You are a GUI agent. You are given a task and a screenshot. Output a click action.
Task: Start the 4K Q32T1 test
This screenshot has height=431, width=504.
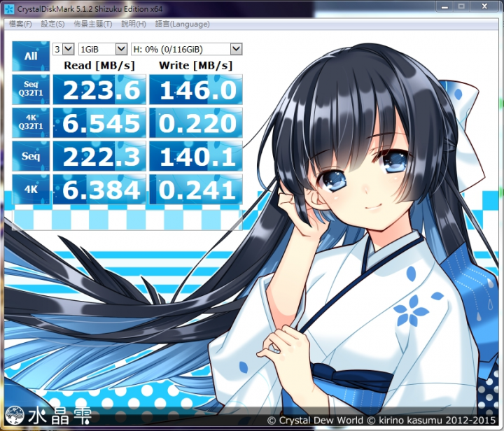(31, 122)
